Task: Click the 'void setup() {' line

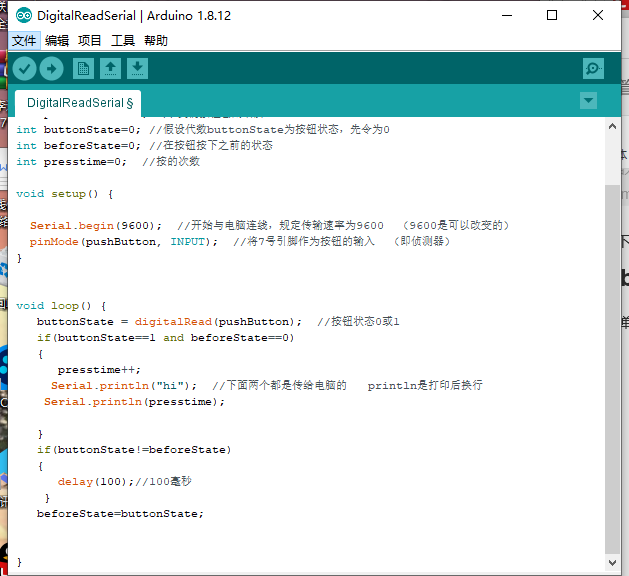Action: (65, 194)
